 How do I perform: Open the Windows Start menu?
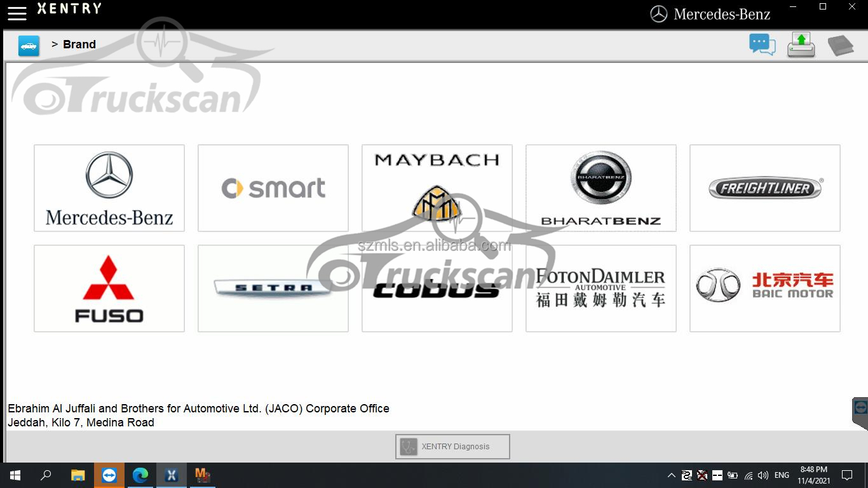(15, 475)
